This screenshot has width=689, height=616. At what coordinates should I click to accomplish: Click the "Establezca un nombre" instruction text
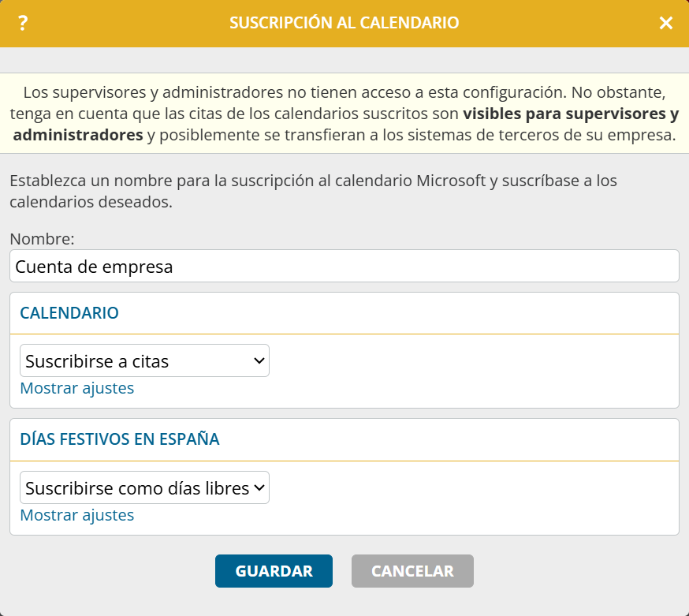[x=313, y=191]
